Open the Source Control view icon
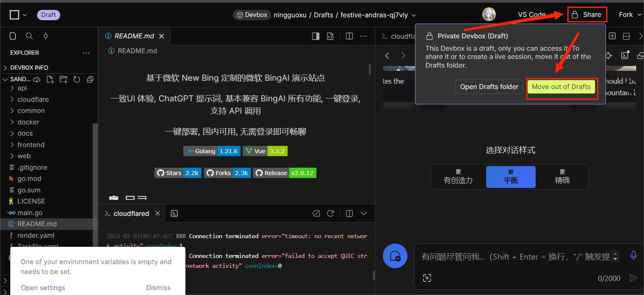The height and width of the screenshot is (295, 644). (46, 36)
